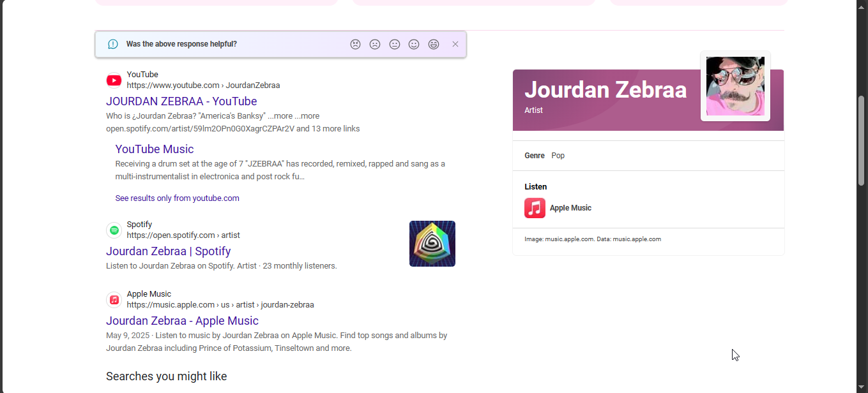This screenshot has height=393, width=868.
Task: Open JOURDAN ZEBRAA - YouTube result
Action: (x=181, y=101)
